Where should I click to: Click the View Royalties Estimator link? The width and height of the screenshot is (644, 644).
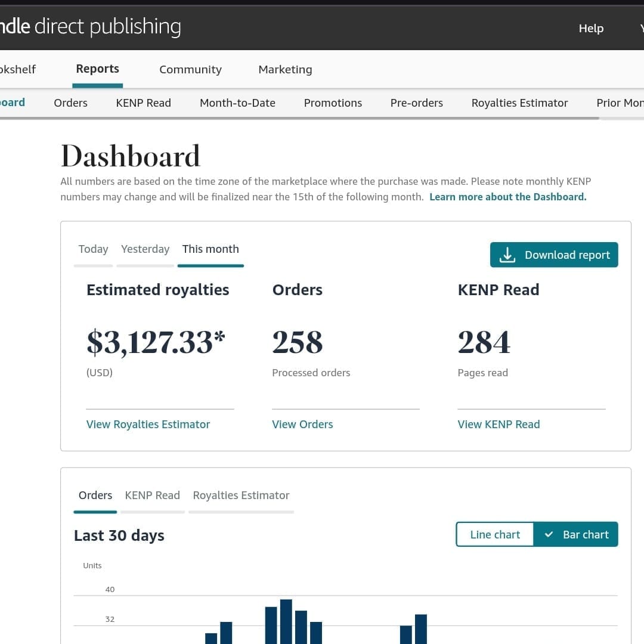point(148,424)
